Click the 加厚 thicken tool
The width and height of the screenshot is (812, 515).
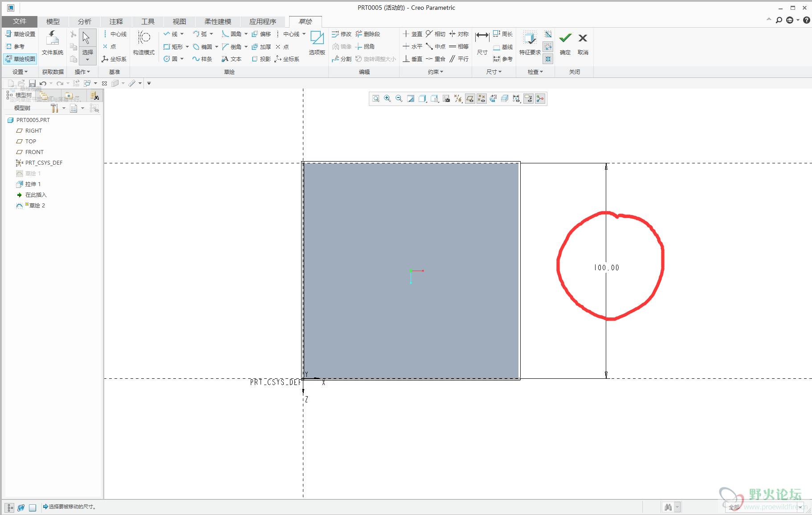tap(261, 46)
